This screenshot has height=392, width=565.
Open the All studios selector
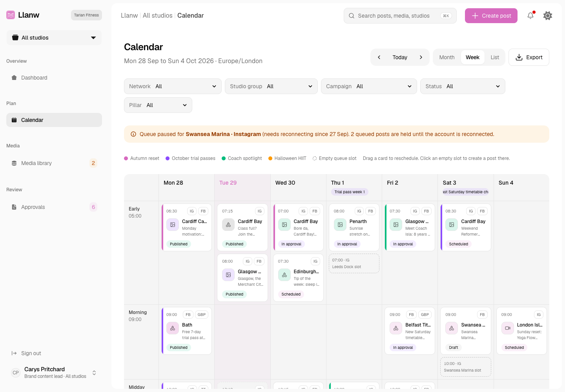pos(54,38)
